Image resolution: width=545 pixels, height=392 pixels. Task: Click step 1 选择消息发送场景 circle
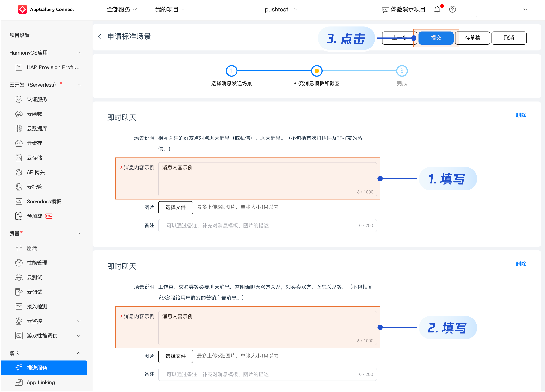(231, 71)
